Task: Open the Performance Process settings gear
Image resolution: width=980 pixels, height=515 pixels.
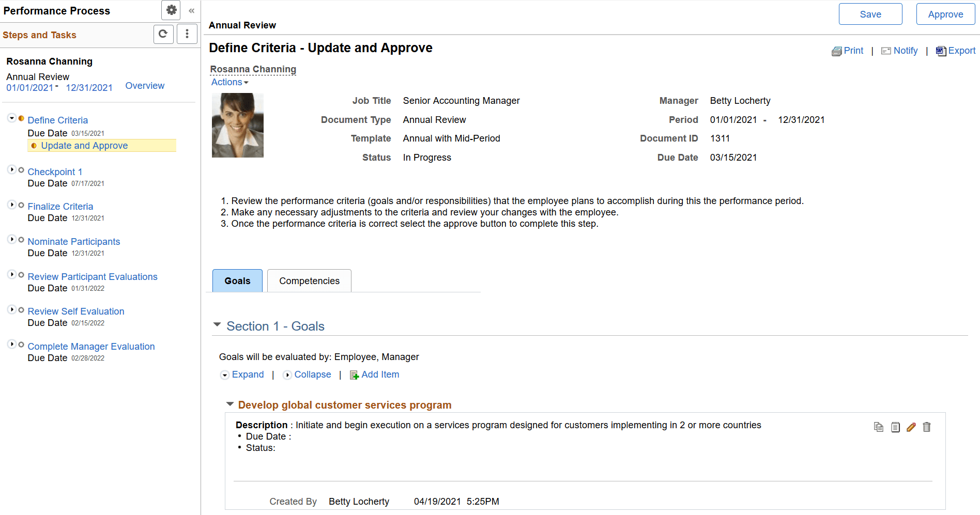Action: pyautogui.click(x=171, y=10)
